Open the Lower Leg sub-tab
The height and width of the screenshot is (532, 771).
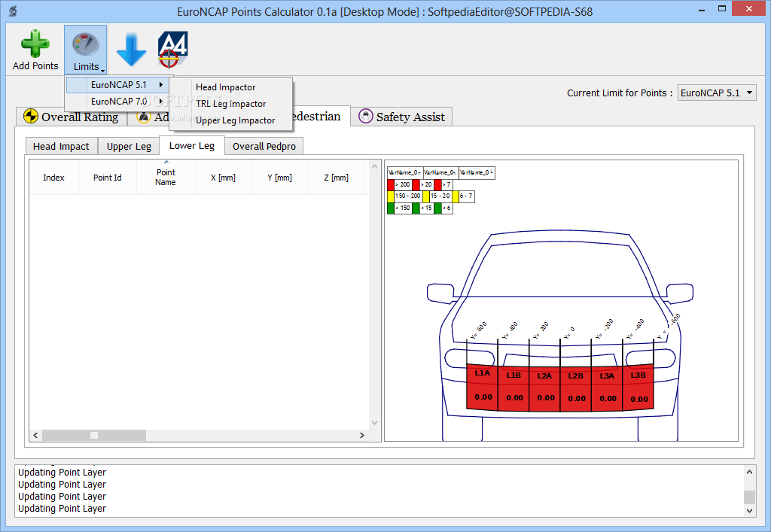click(x=192, y=145)
